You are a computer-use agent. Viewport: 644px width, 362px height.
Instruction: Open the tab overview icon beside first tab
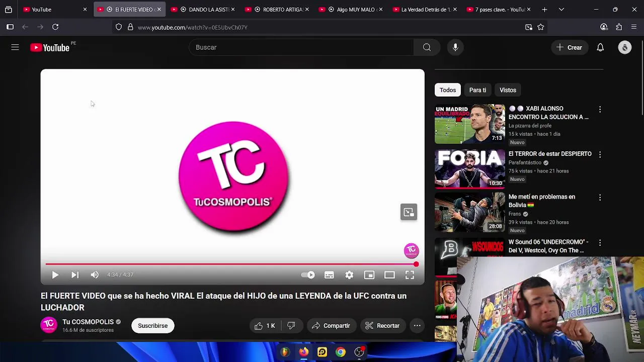click(x=9, y=9)
